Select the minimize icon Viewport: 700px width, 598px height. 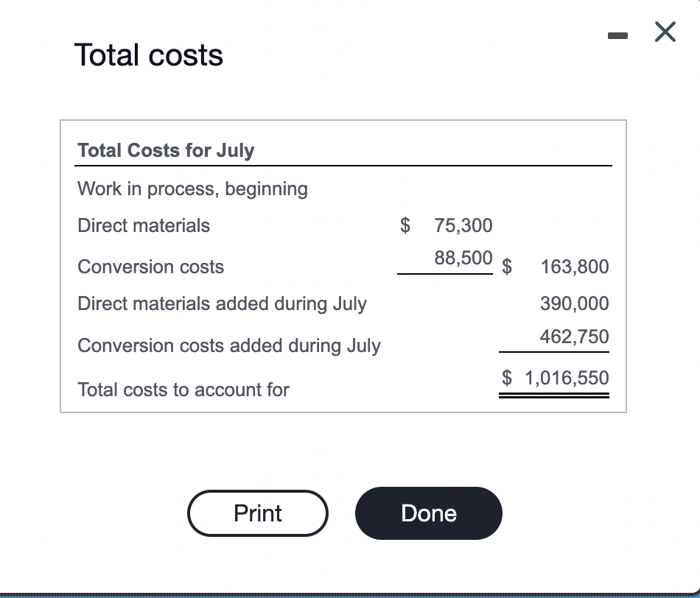[617, 34]
